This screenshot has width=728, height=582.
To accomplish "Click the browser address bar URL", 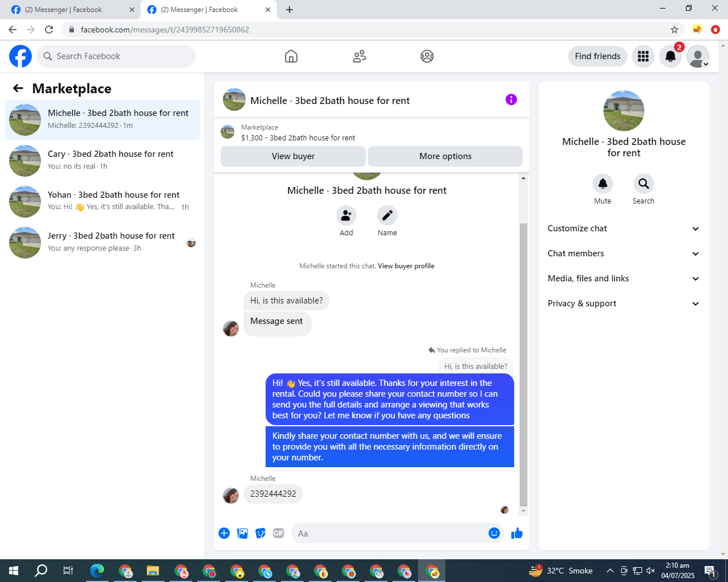I will coord(164,30).
